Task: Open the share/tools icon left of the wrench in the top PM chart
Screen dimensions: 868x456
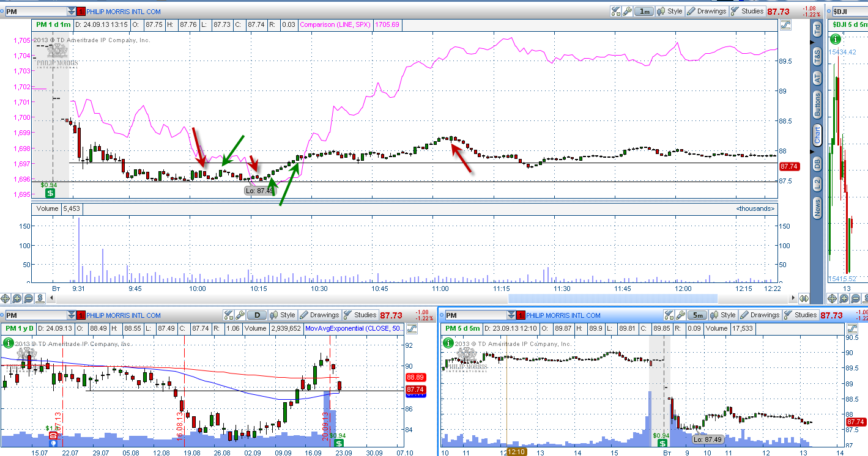Action: pyautogui.click(x=616, y=11)
